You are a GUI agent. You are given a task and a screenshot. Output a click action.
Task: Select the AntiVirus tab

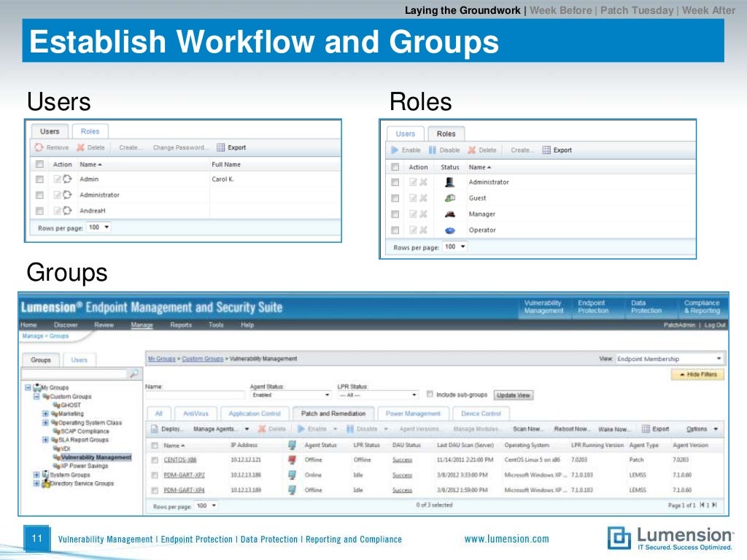coord(196,413)
